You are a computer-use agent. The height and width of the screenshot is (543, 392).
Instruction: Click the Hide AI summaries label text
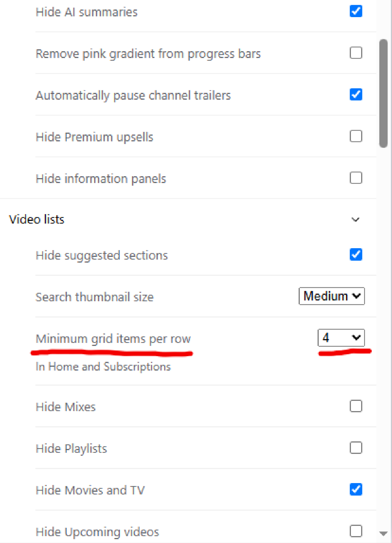pyautogui.click(x=86, y=12)
